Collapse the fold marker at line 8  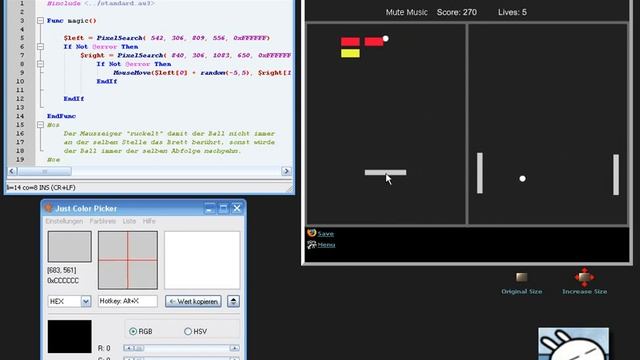point(40,64)
